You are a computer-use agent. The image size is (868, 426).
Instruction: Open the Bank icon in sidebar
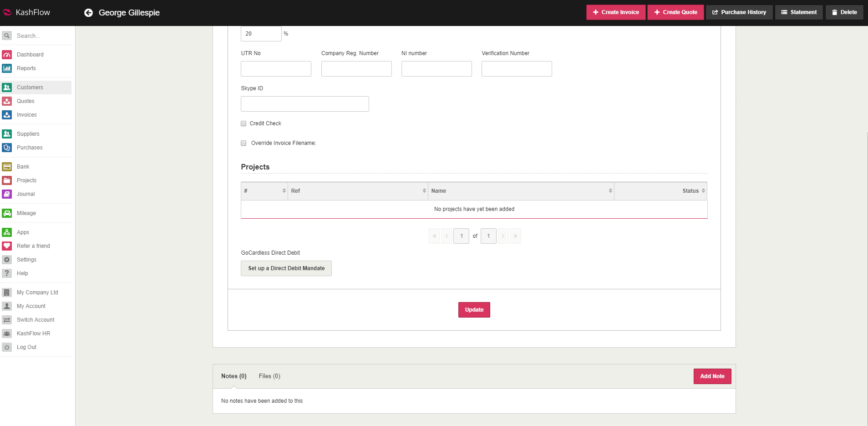[7, 167]
